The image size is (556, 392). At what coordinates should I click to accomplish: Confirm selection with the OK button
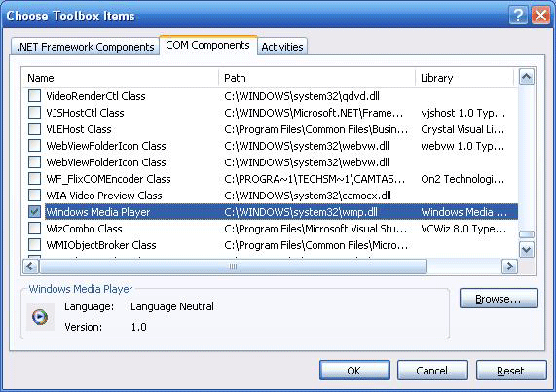(x=354, y=371)
